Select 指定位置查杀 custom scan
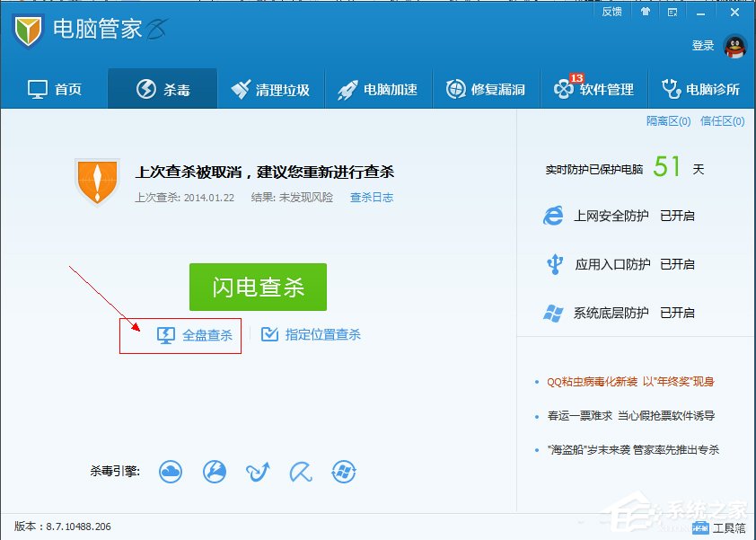The height and width of the screenshot is (540, 756). [x=311, y=333]
